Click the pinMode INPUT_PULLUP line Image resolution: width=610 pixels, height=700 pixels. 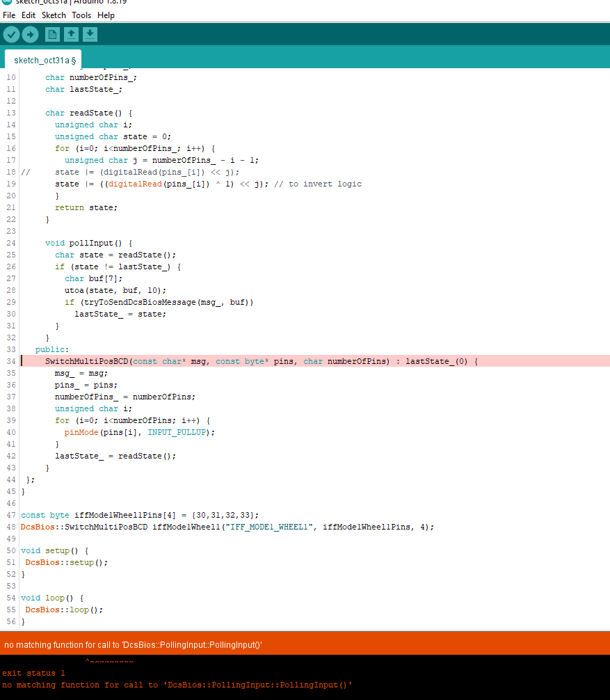[139, 432]
